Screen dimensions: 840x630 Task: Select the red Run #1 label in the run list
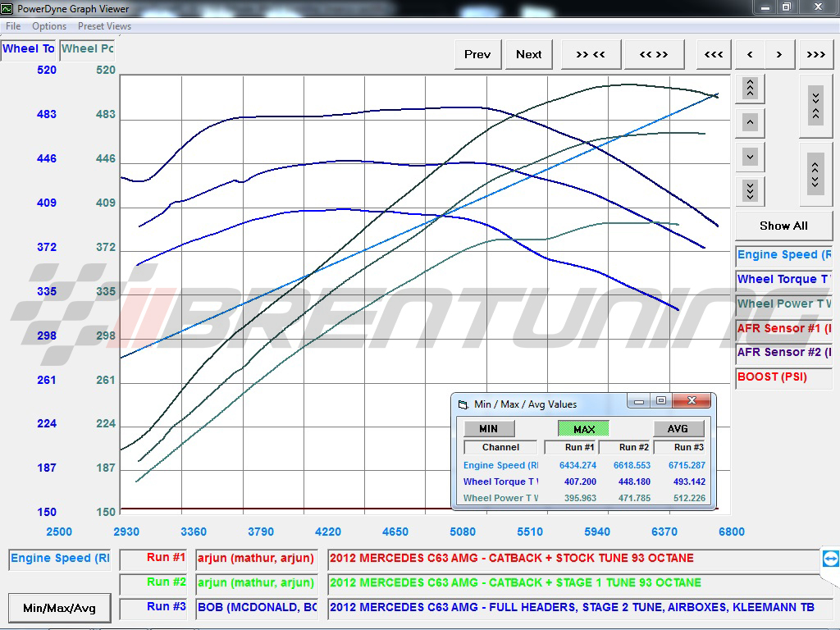pyautogui.click(x=153, y=558)
